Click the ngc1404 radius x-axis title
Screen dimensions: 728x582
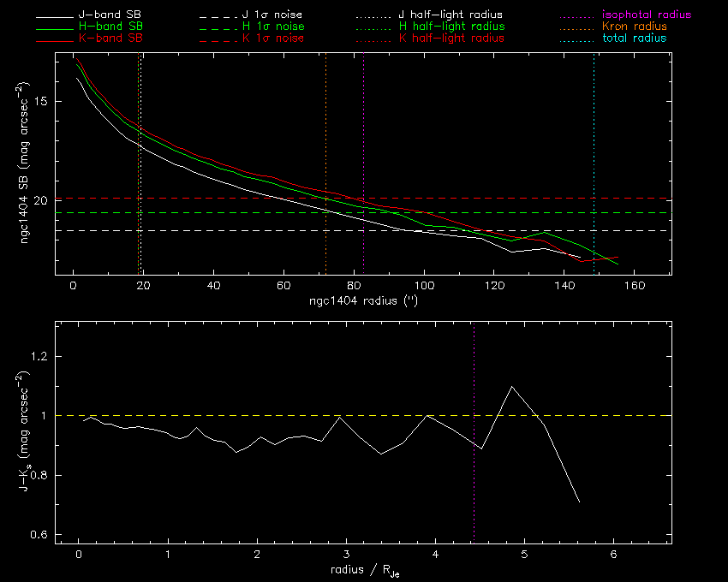pos(362,302)
